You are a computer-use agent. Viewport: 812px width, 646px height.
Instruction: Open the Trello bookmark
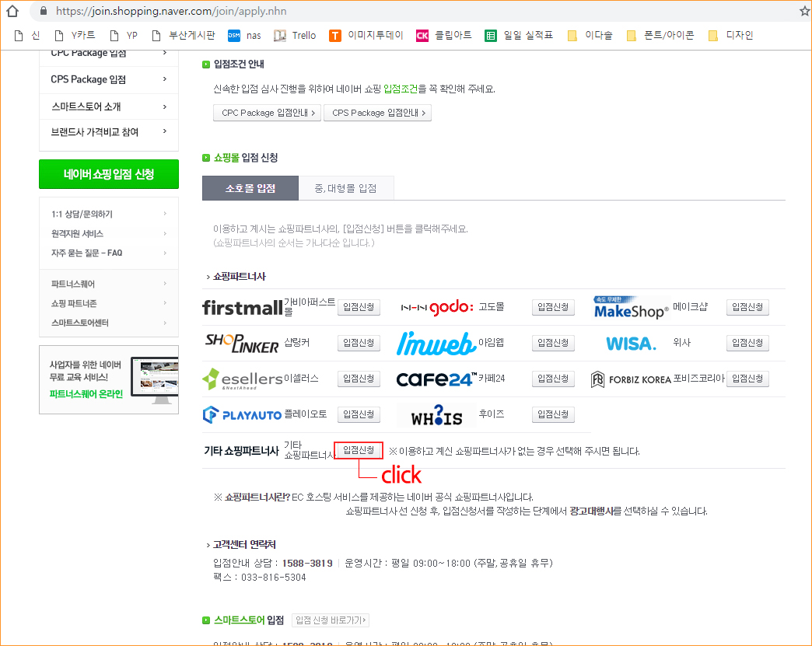296,35
